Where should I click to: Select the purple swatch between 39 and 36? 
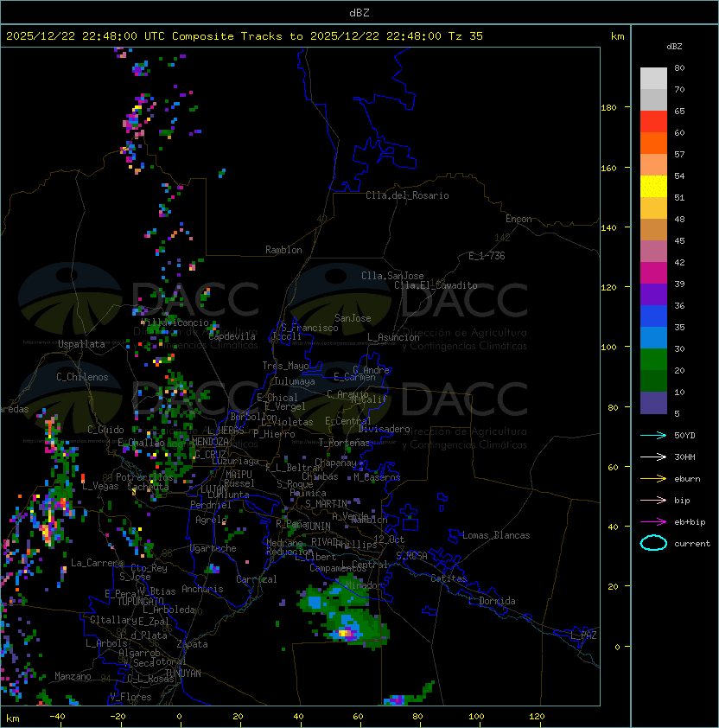pos(653,295)
